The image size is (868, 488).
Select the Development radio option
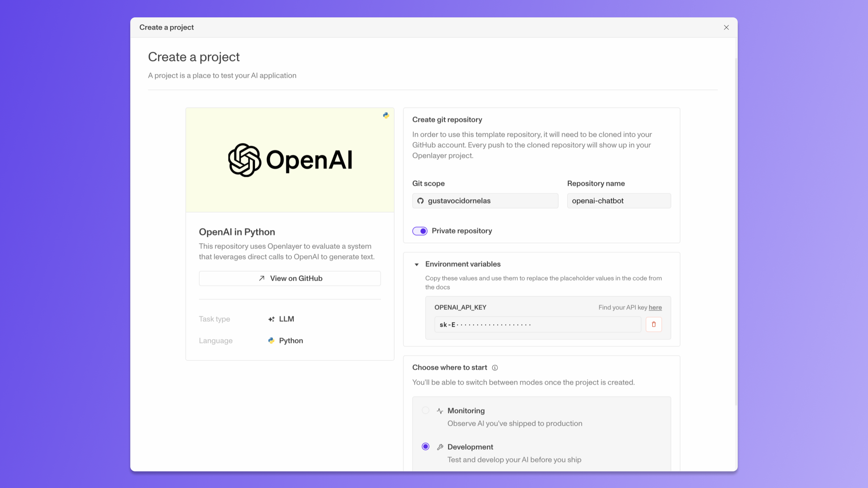click(425, 447)
